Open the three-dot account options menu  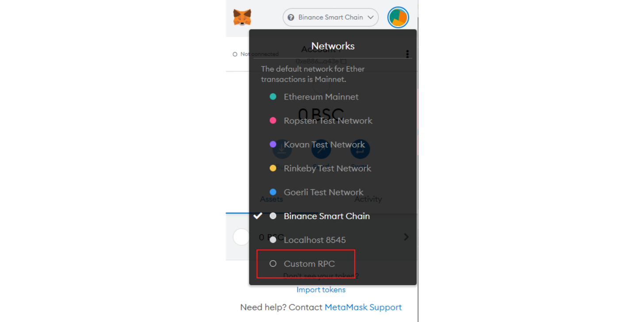coord(407,54)
